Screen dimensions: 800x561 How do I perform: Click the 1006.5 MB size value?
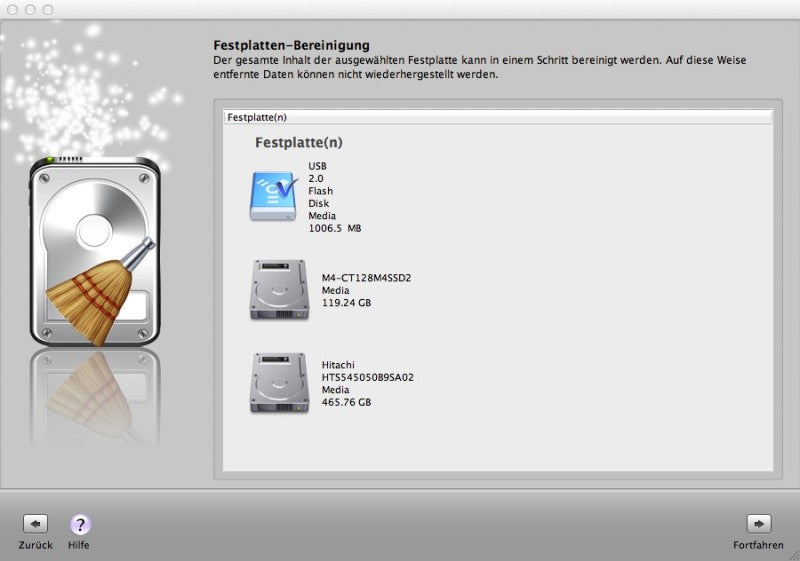coord(335,228)
